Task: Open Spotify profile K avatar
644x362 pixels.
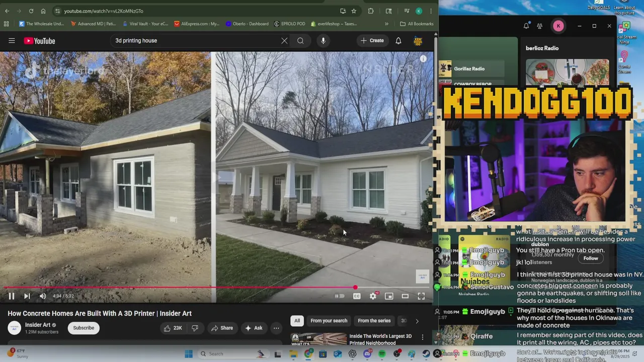Action: coord(558,26)
